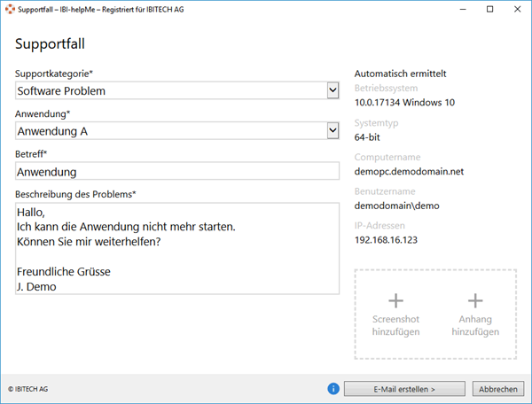Open the Anwendung dropdown arrow
The height and width of the screenshot is (404, 532).
coord(332,131)
